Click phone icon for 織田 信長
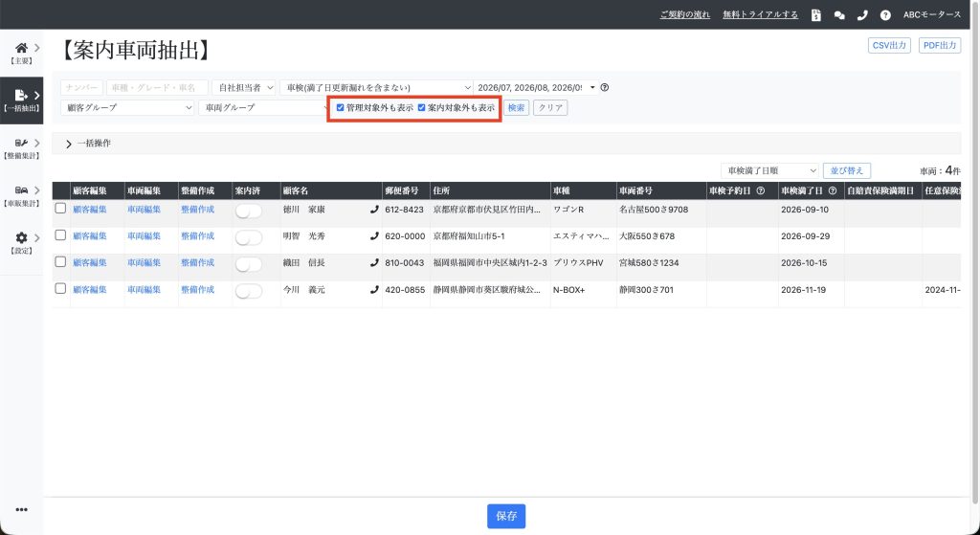980x535 pixels. (x=374, y=263)
